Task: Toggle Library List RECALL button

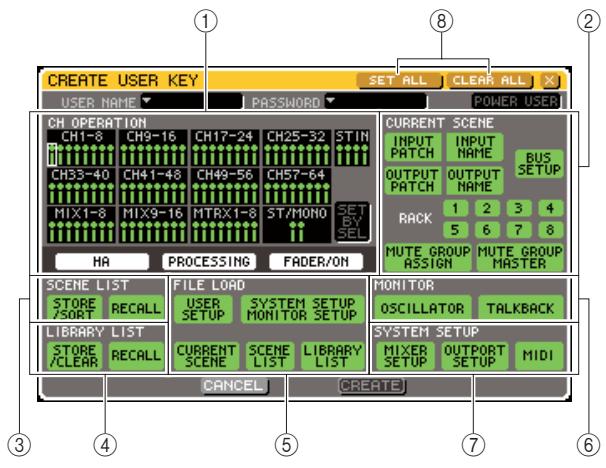Action: coord(136,356)
